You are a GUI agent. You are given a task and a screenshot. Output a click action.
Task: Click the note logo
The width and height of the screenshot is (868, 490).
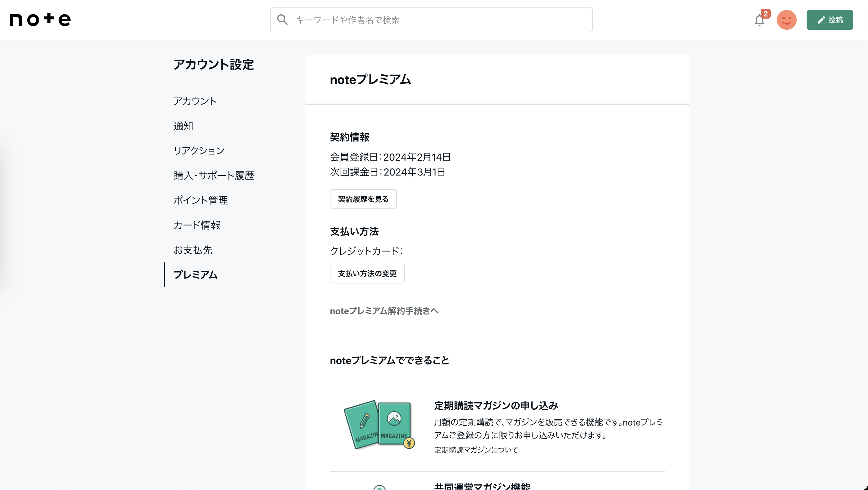point(40,20)
